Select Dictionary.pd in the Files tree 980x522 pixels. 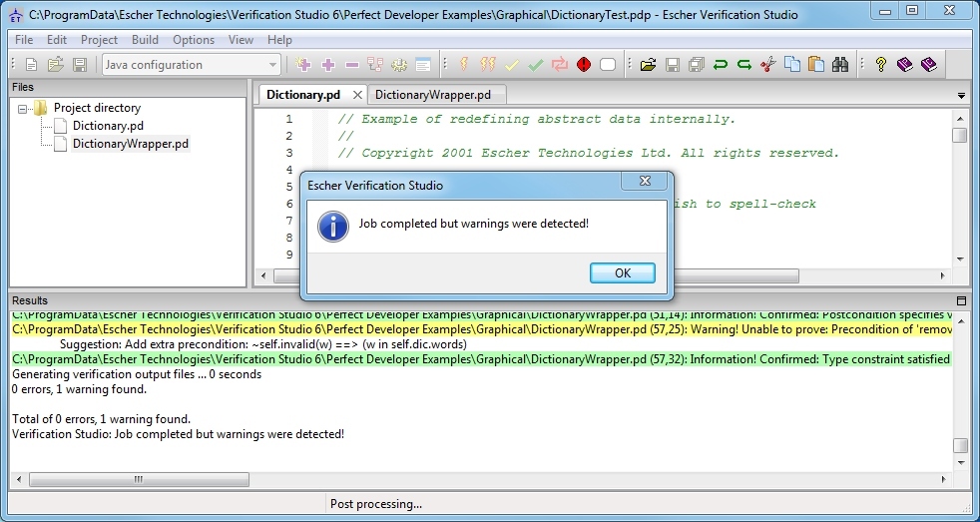pyautogui.click(x=108, y=126)
